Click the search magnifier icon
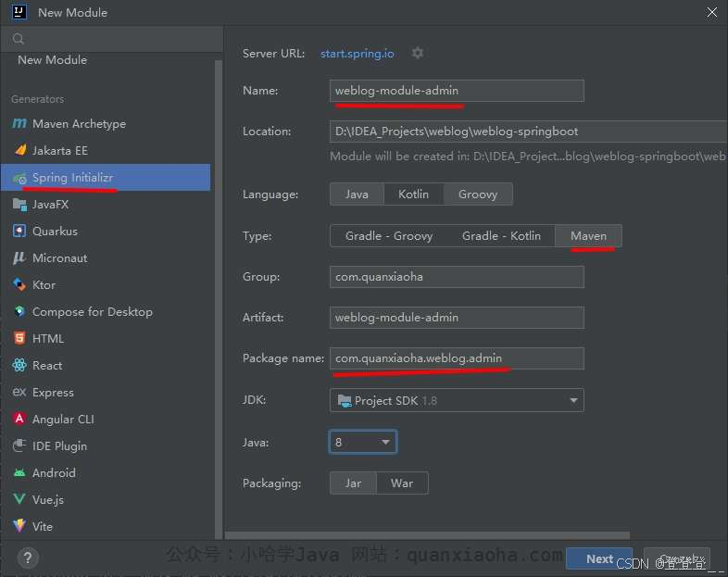This screenshot has height=577, width=728. 19,39
